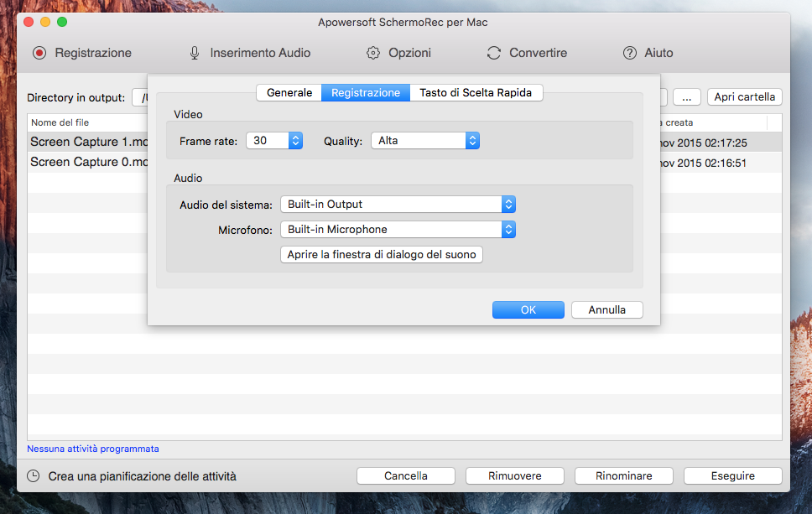Click the Inserimento Audio toolbar label
Image resolution: width=812 pixels, height=514 pixels.
click(x=260, y=53)
